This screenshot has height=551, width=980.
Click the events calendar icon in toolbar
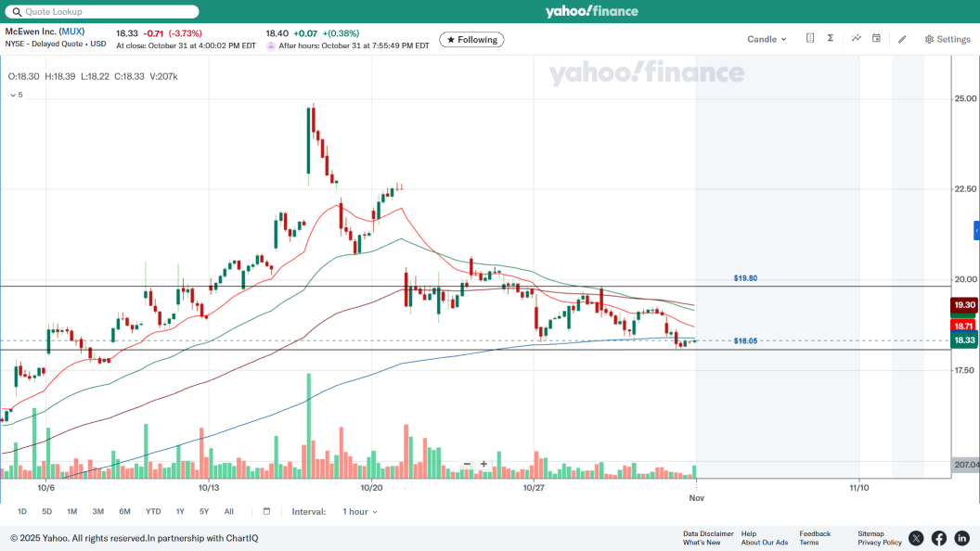pos(876,39)
